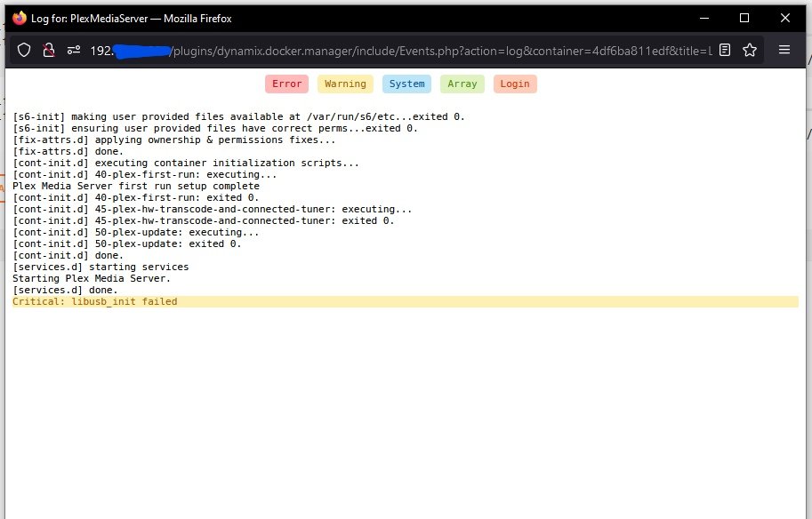Open the insecure connection padlock icon
Viewport: 812px width, 519px height.
pyautogui.click(x=49, y=50)
